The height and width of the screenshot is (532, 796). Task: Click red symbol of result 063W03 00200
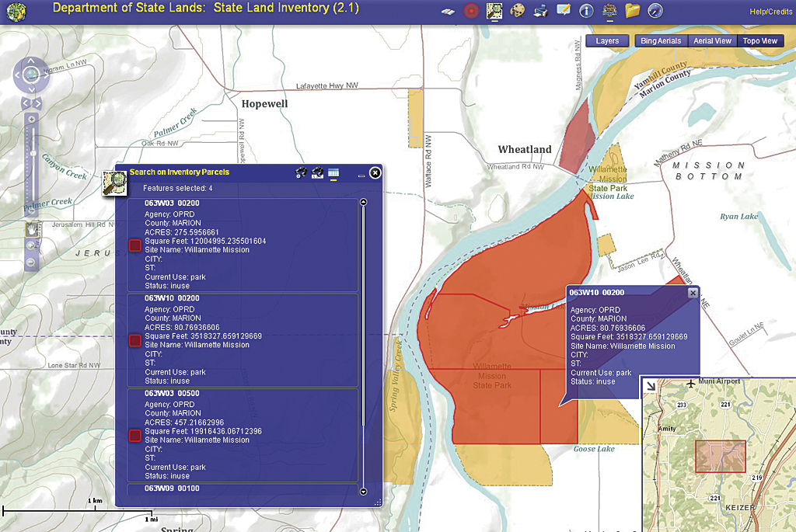[x=135, y=245]
